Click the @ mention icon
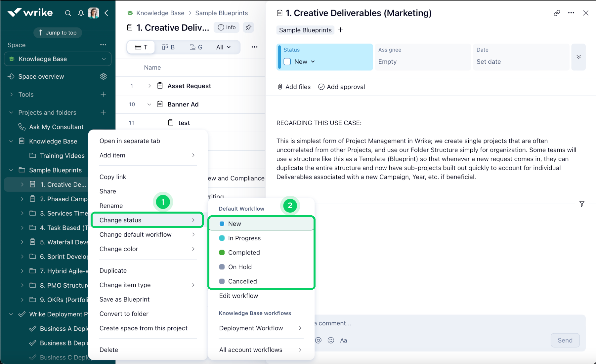 [x=318, y=340]
